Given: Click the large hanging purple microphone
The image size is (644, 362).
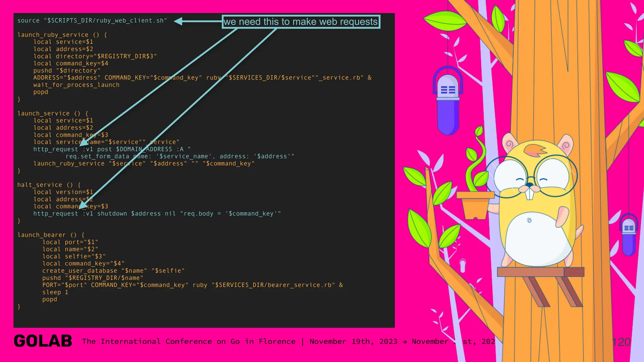Looking at the screenshot, I should (448, 101).
